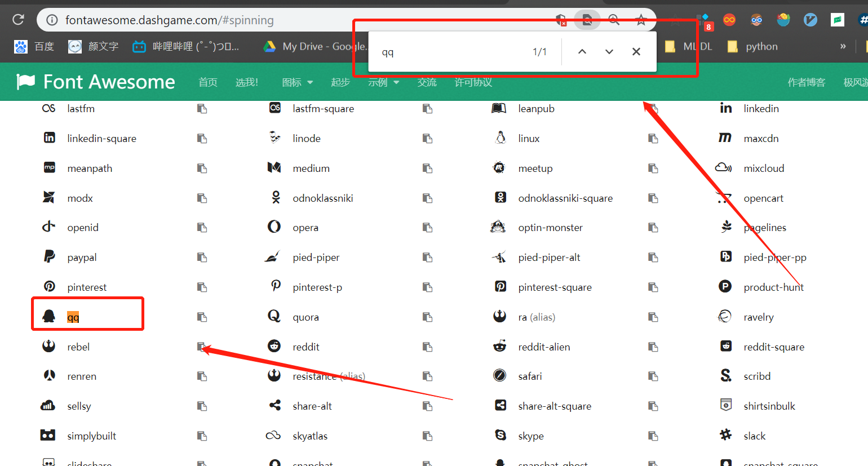
Task: Click the slack logo icon
Action: (x=726, y=434)
